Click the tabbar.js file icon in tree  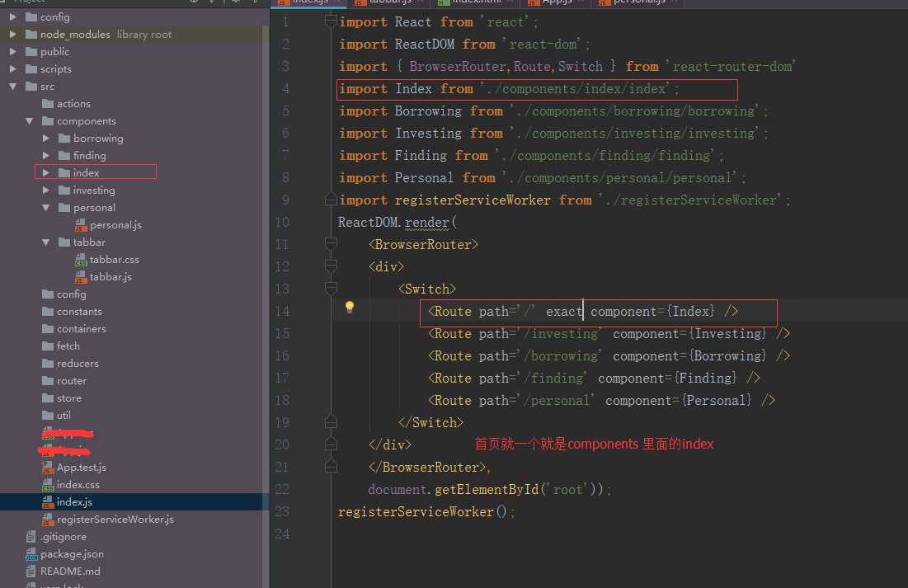(81, 277)
